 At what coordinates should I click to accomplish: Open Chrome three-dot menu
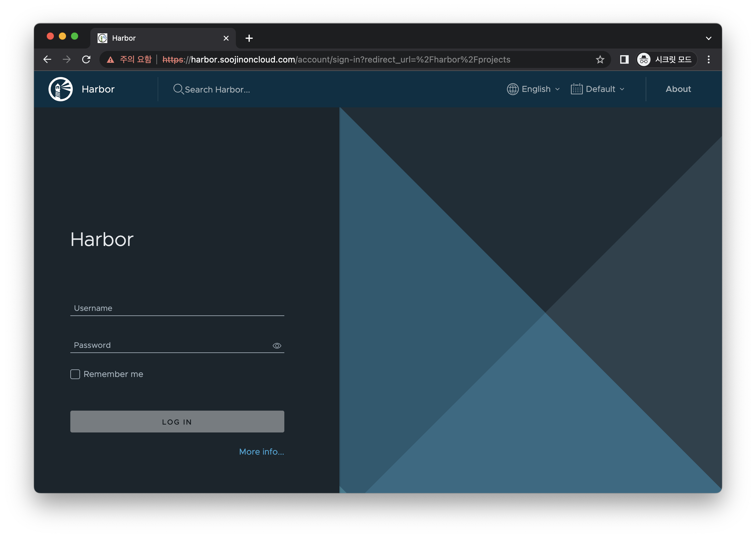[x=709, y=60]
